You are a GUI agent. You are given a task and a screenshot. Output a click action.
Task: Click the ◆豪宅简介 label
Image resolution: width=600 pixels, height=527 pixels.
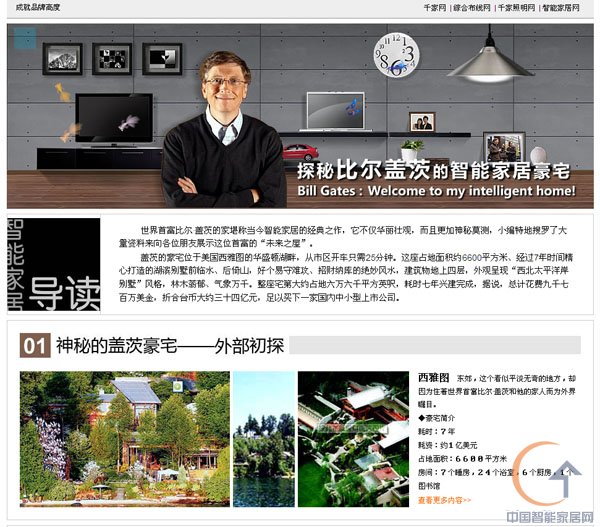tap(436, 418)
